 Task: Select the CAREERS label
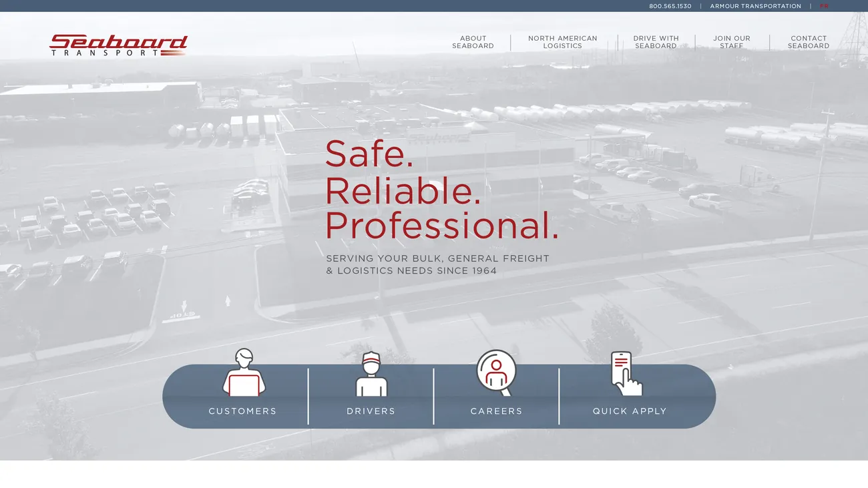click(496, 411)
